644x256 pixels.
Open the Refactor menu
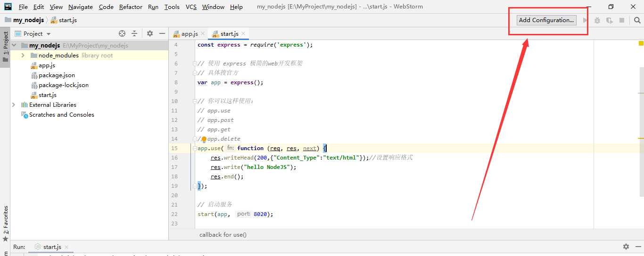[x=131, y=7]
